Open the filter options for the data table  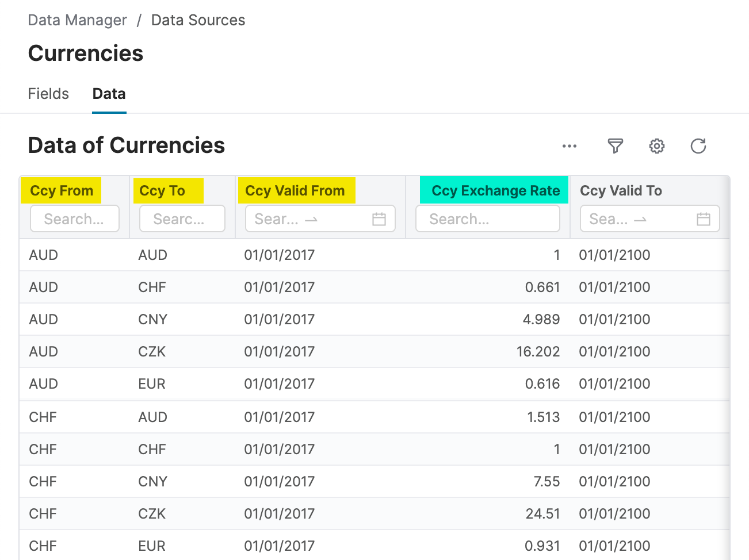click(x=614, y=147)
